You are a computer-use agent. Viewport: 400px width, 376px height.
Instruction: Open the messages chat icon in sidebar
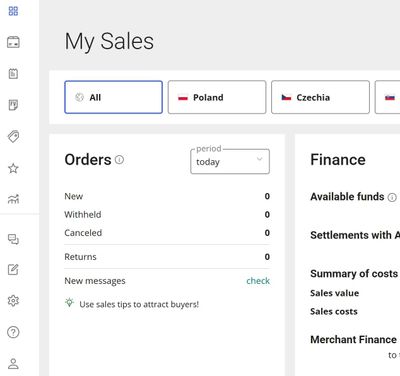pyautogui.click(x=13, y=239)
